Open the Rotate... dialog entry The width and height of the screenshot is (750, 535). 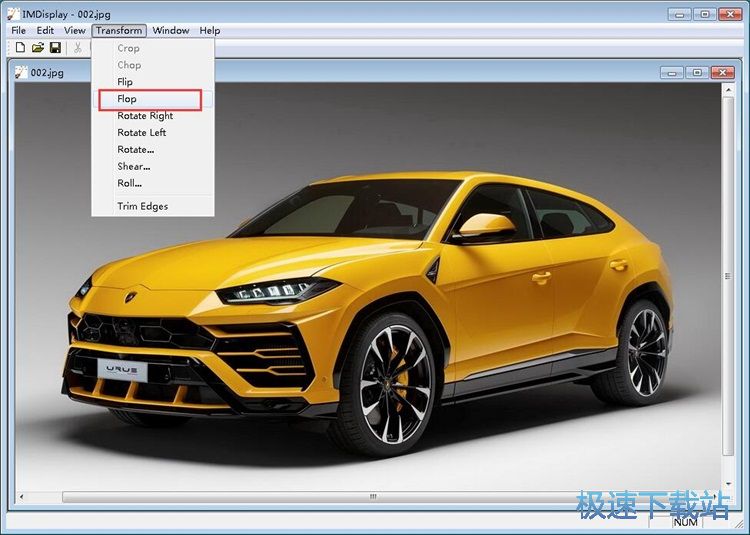(153, 150)
